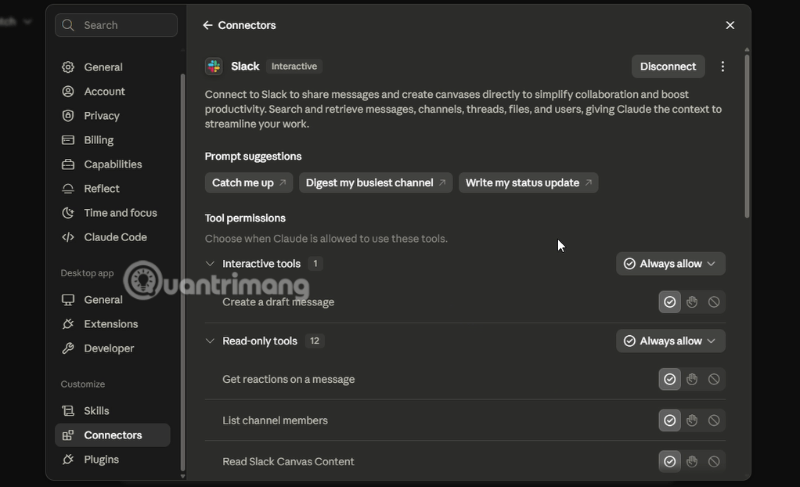Click the Slack logo icon
Screen dimensions: 800x487
pyautogui.click(x=214, y=66)
